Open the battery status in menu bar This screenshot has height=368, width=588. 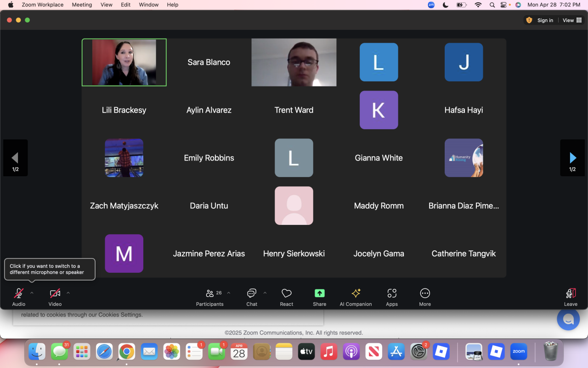coord(461,5)
